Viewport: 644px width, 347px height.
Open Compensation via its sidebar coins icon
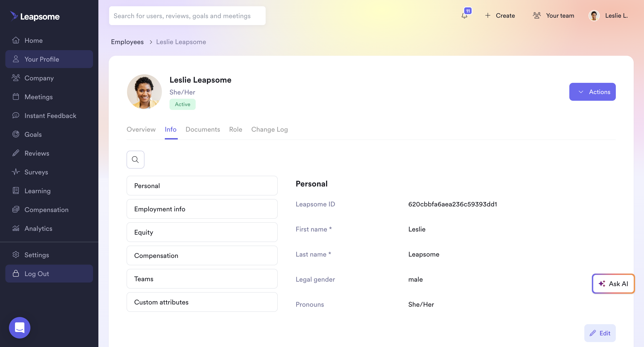tap(16, 209)
